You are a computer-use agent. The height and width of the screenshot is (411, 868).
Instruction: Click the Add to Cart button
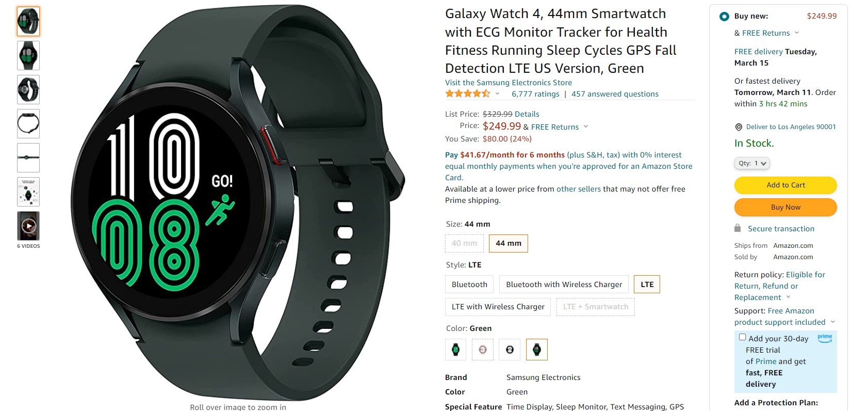point(785,185)
